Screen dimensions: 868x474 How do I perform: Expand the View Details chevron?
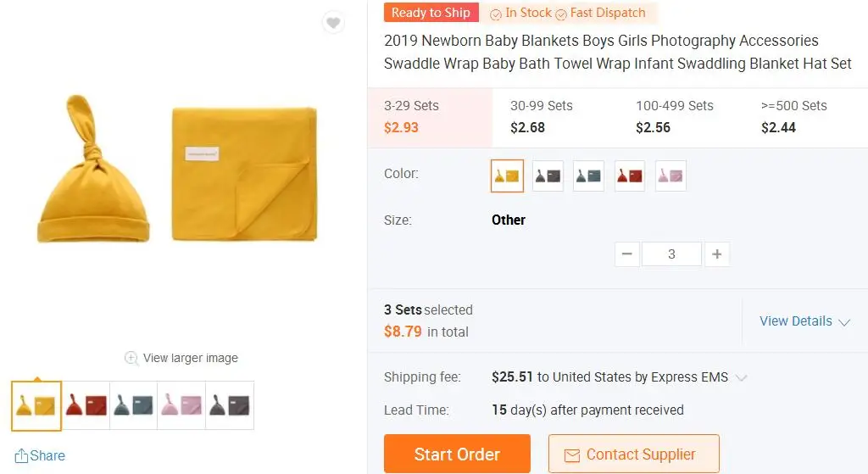pyautogui.click(x=844, y=322)
